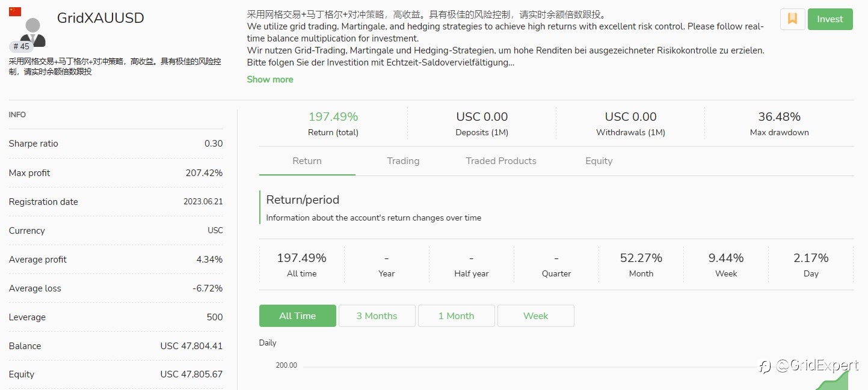Open the Traded Products tab
Image resolution: width=868 pixels, height=390 pixels.
click(501, 161)
